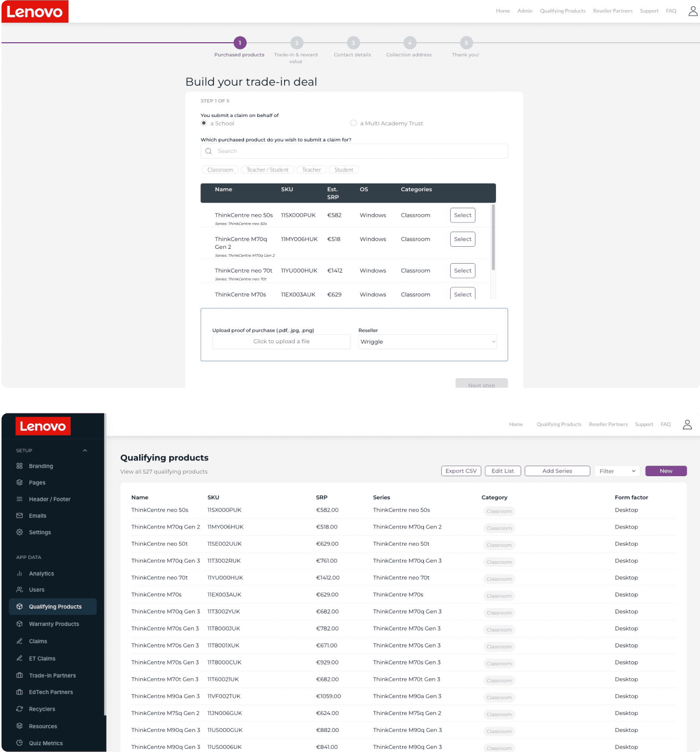This screenshot has height=752, width=700.
Task: Click Users icon in sidebar
Action: point(20,590)
